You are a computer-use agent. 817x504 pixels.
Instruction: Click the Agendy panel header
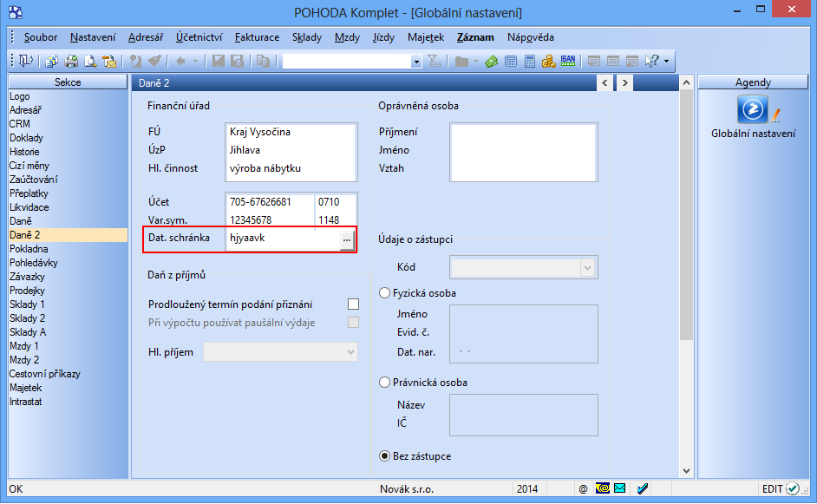coord(753,82)
